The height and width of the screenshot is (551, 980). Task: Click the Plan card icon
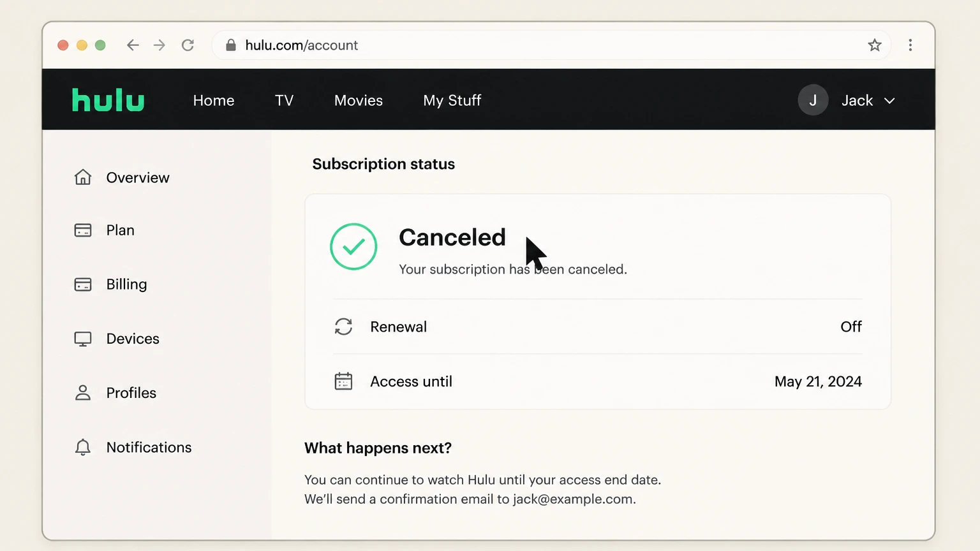[83, 230]
